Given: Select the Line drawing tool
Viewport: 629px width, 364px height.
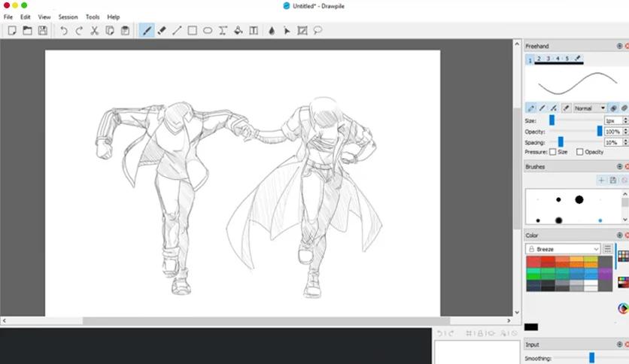Looking at the screenshot, I should coord(177,31).
